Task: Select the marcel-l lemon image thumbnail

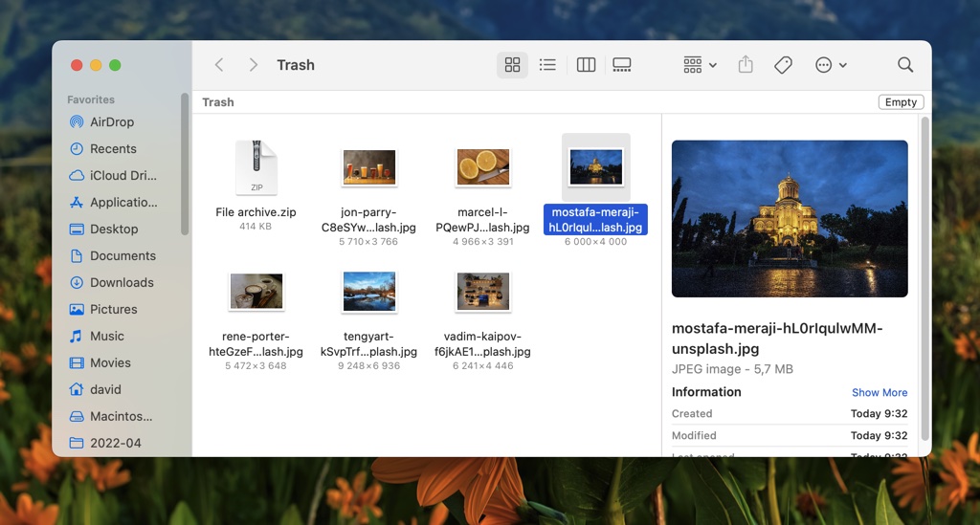Action: click(483, 167)
